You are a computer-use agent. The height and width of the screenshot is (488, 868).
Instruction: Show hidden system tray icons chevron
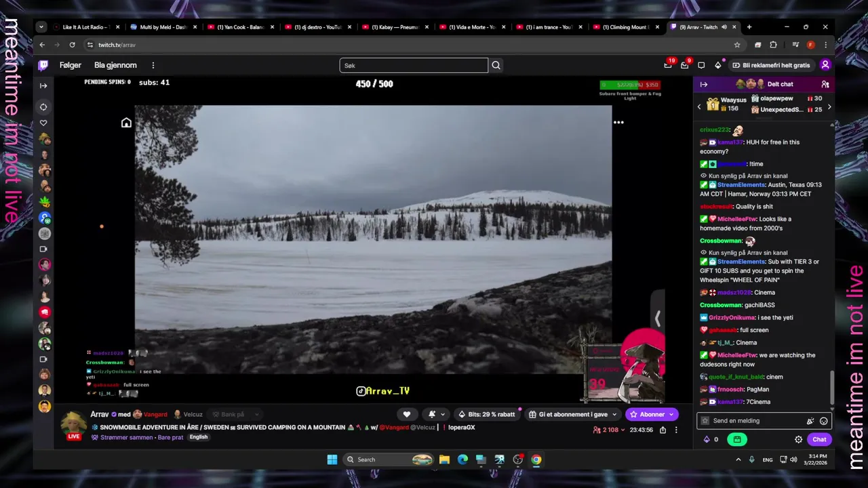[738, 460]
